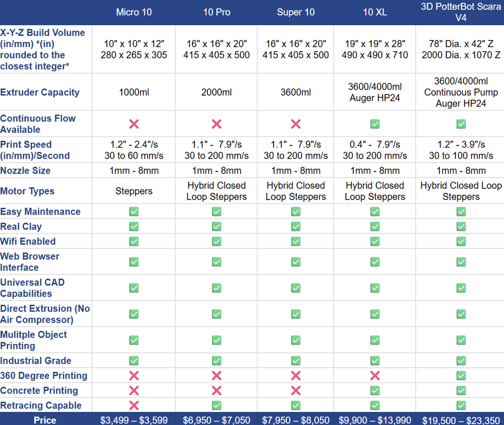Click the red X for Micro 10 Retracing Capable
Screen dimensions: 504x425
tap(134, 405)
